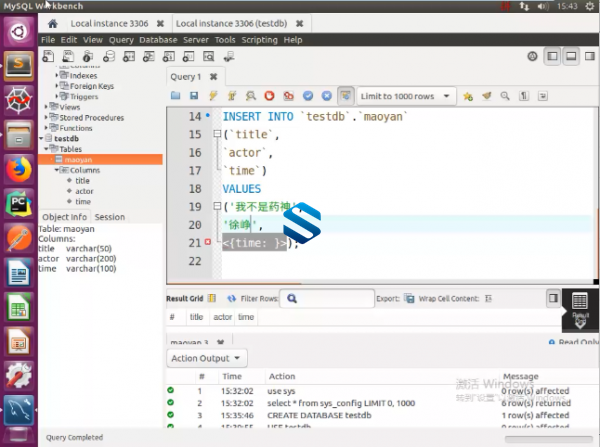Viewport: 600px width, 447px height.
Task: Click the export recordset icon
Action: pyautogui.click(x=409, y=299)
